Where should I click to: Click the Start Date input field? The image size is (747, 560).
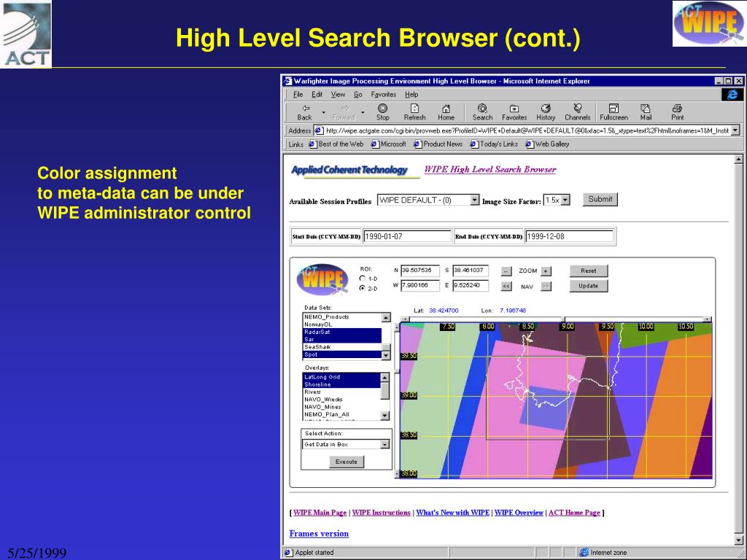click(x=407, y=237)
